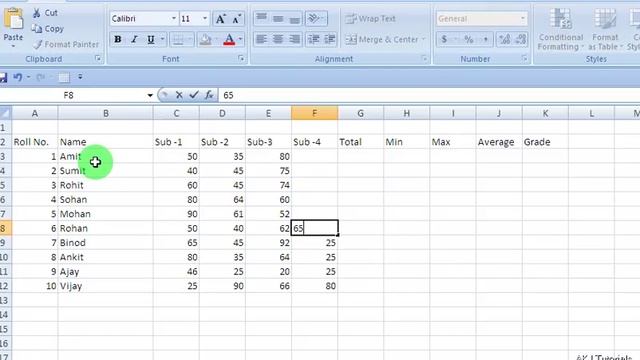The image size is (640, 360).
Task: Select cell with value 92 in Binod's row
Action: pyautogui.click(x=269, y=243)
